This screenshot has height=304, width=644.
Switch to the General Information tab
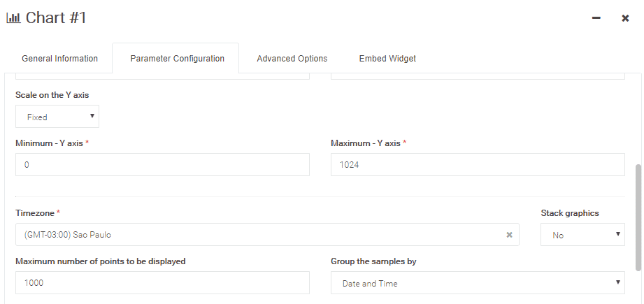click(60, 59)
